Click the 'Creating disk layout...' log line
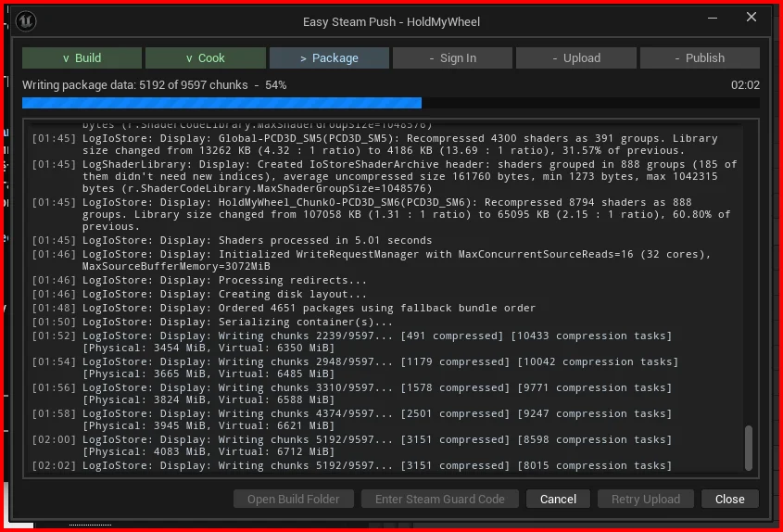783x532 pixels. [x=199, y=294]
